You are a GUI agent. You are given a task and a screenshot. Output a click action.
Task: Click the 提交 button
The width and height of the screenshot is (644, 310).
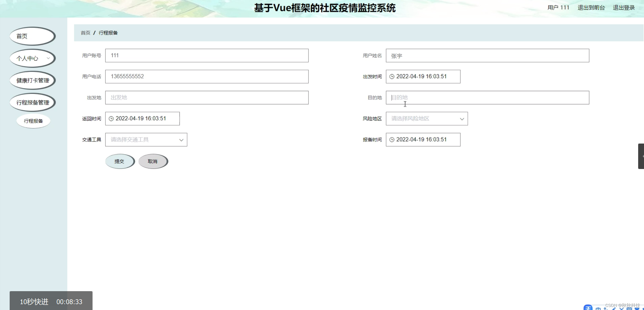click(119, 161)
